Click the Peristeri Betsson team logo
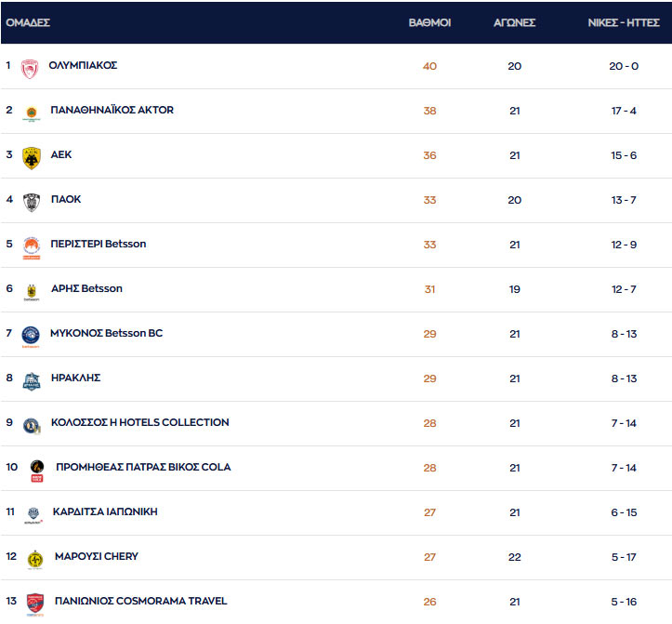 click(x=31, y=246)
